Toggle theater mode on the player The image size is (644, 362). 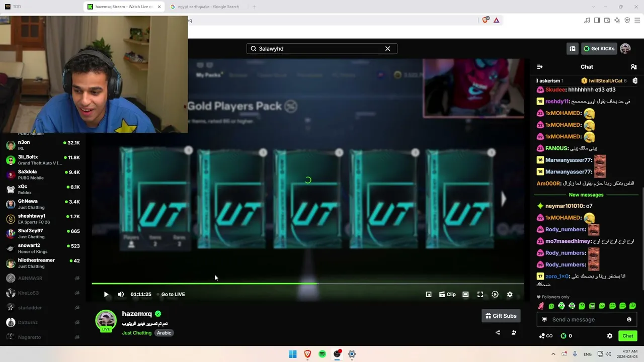(x=465, y=294)
